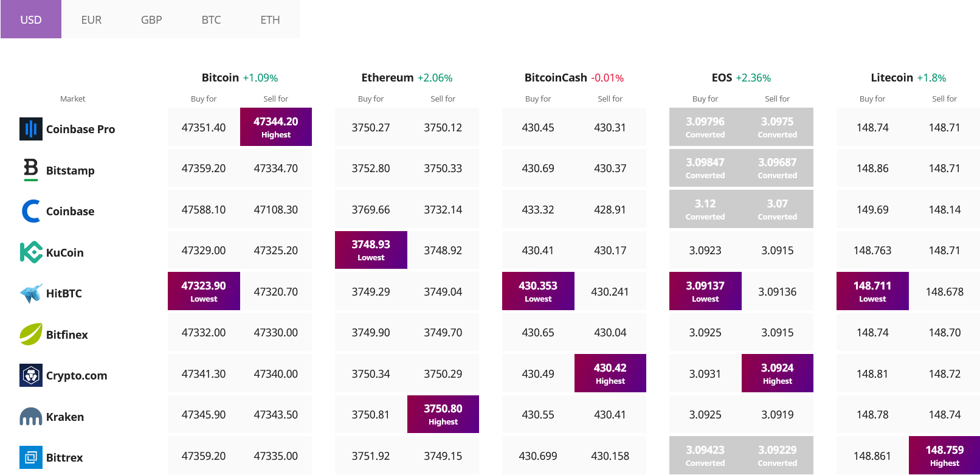Click Coinbase Litecoin buy price 149.69
Image resolution: width=980 pixels, height=475 pixels.
point(872,209)
